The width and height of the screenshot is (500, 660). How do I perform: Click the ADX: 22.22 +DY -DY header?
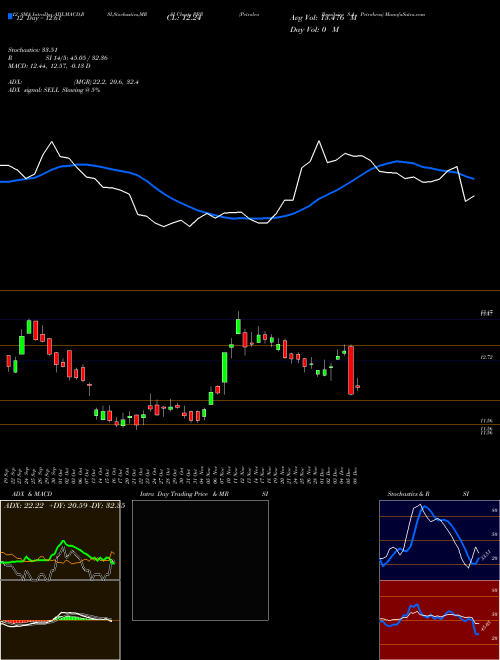point(64,506)
